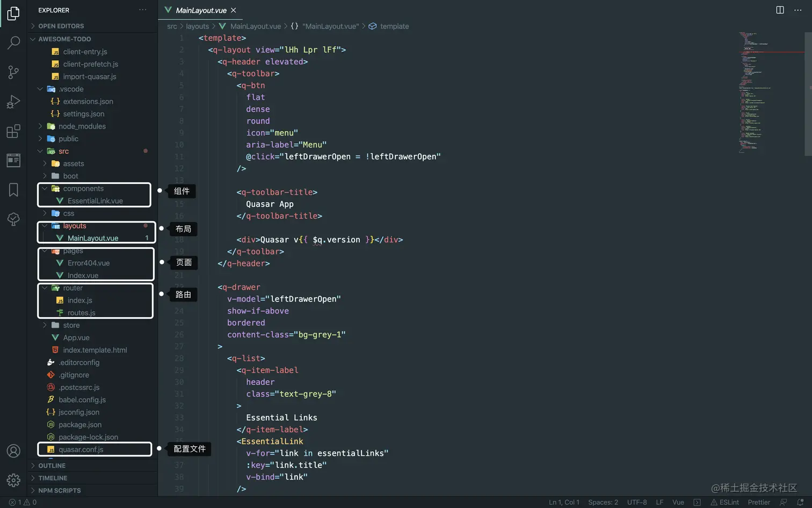This screenshot has height=508, width=812.
Task: Open extensions.json file
Action: tap(92, 101)
